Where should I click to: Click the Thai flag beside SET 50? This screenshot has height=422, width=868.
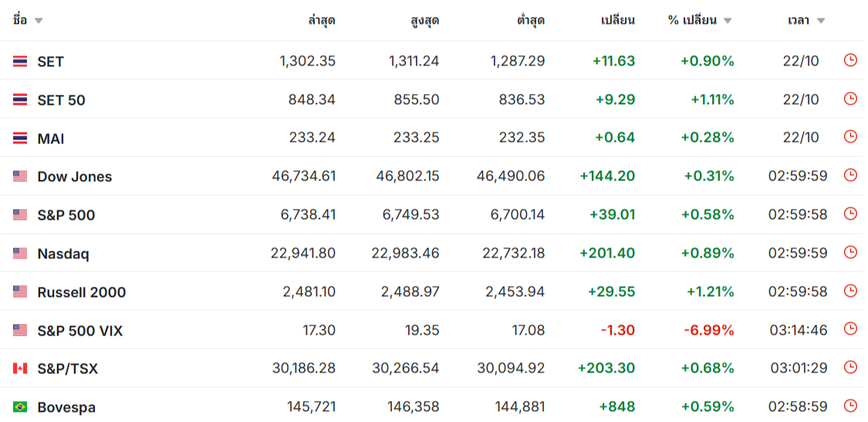click(x=20, y=100)
